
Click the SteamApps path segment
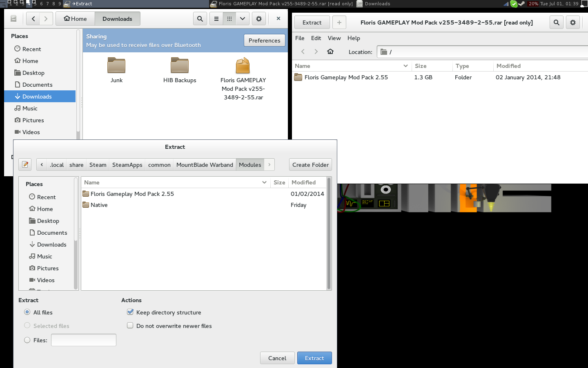coord(127,165)
